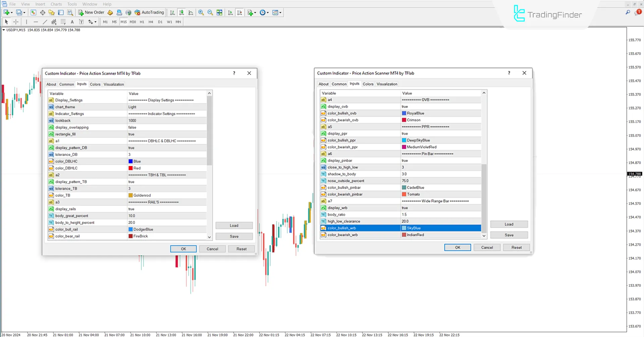This screenshot has width=644, height=337.
Task: Open the Fibonacci retracement tool
Action: pos(63,22)
